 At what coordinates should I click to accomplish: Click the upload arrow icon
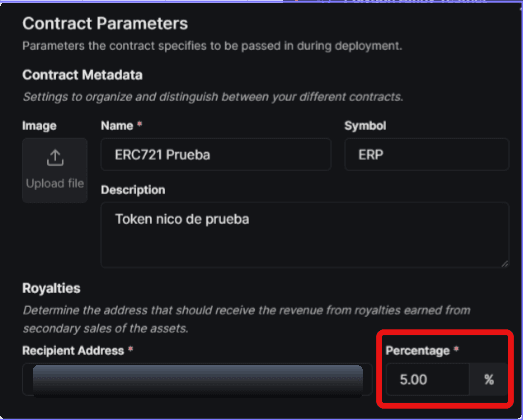(55, 158)
